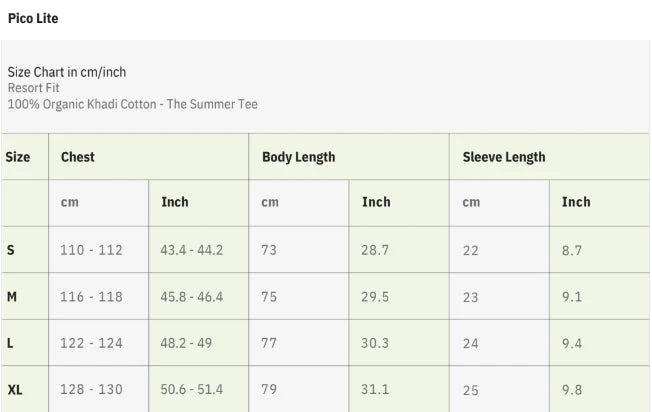This screenshot has height=412, width=652.
Task: Click the 100% Organic Khadi Cotton description
Action: (132, 104)
